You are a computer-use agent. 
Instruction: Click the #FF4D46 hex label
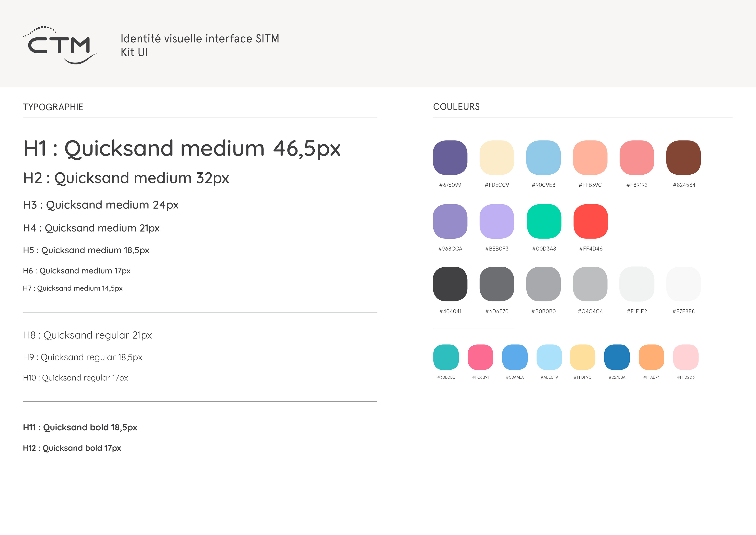591,249
